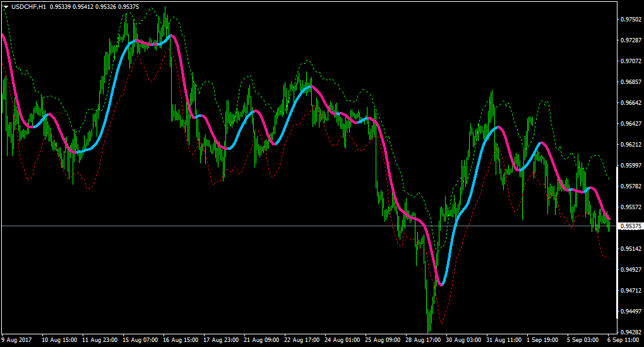Image resolution: width=644 pixels, height=347 pixels.
Task: Select the 0.94282 price at axis bottom
Action: [631, 332]
